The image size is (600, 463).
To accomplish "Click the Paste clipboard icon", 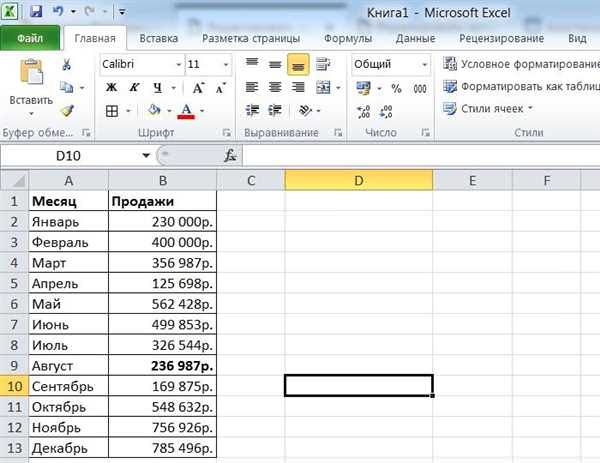I will [31, 72].
